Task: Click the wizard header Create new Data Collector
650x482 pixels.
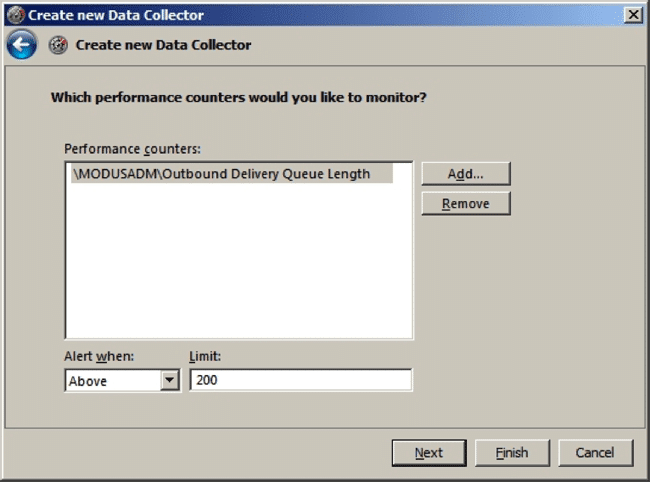Action: pos(163,45)
